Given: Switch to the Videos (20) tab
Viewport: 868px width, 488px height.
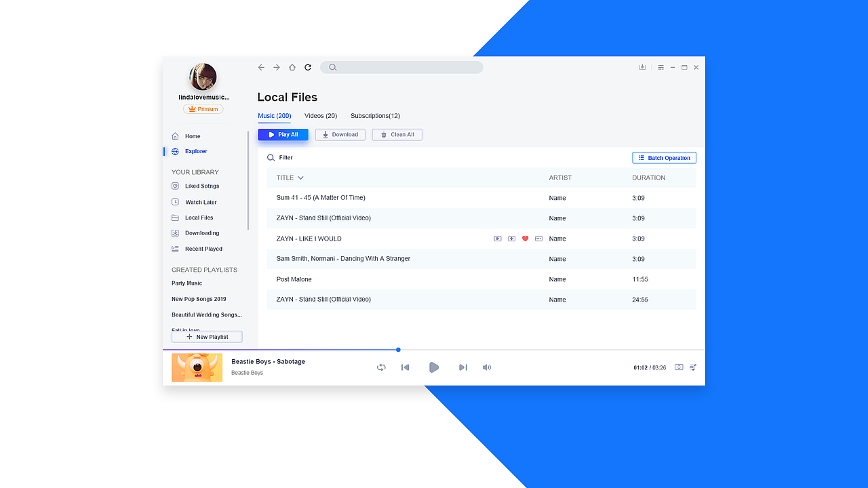Looking at the screenshot, I should [x=320, y=116].
